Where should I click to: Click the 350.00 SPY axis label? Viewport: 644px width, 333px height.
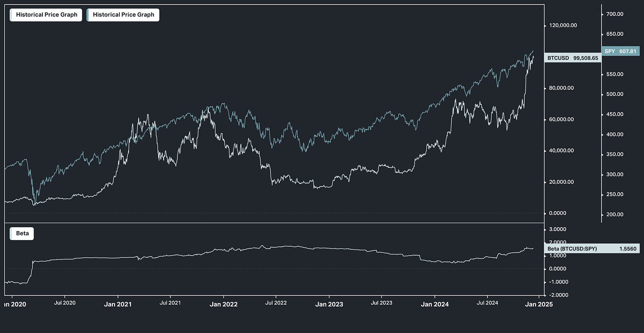point(615,155)
